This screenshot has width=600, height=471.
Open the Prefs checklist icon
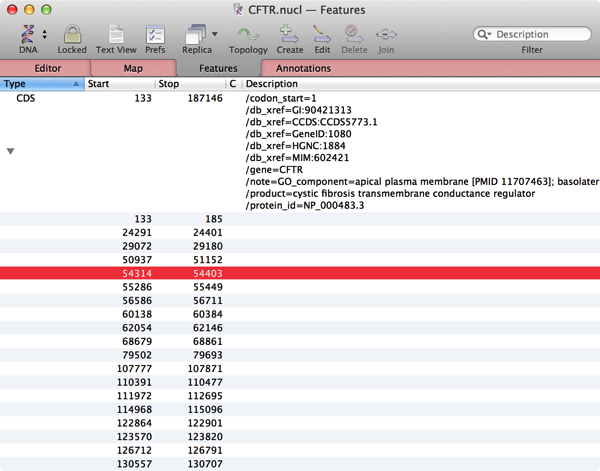point(155,34)
